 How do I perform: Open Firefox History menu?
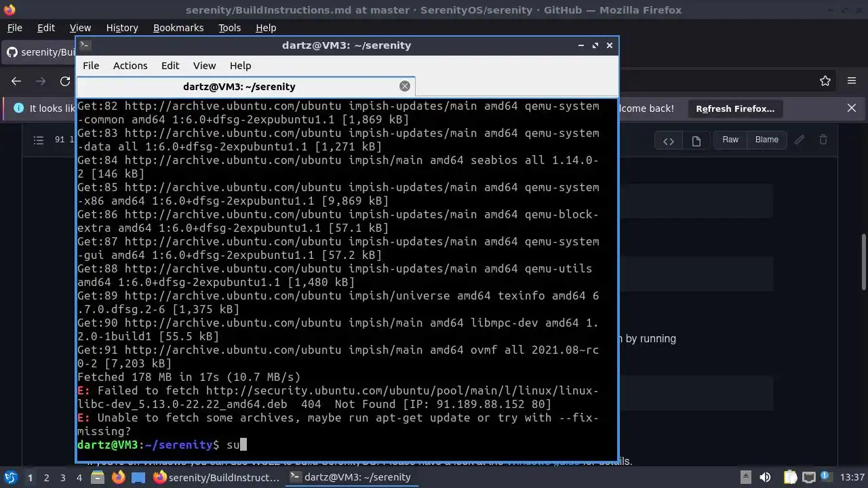122,28
